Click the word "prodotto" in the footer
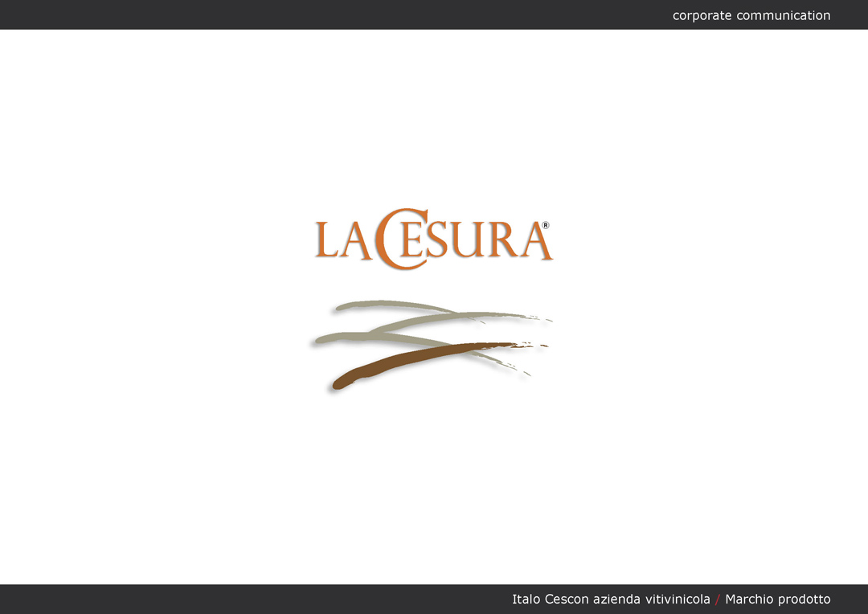 (x=805, y=599)
